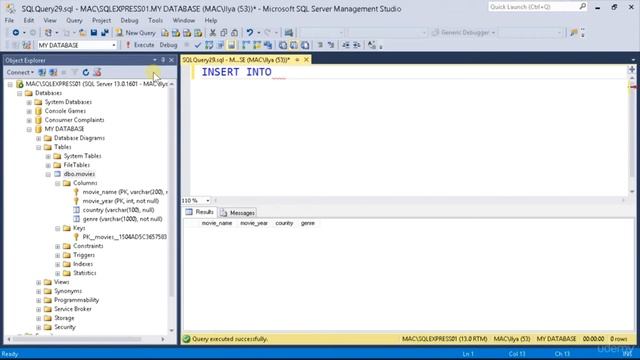Click the Results to File icon
640x360 pixels.
point(305,45)
